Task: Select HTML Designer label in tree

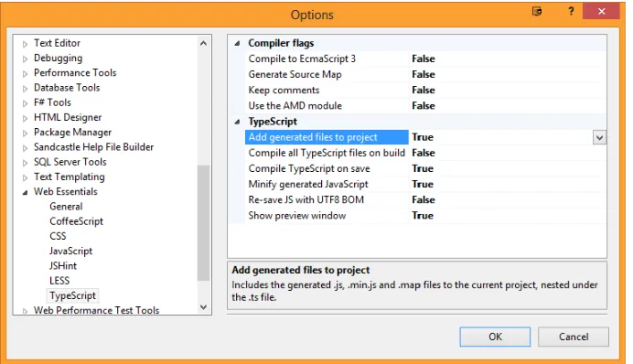Action: coord(68,117)
